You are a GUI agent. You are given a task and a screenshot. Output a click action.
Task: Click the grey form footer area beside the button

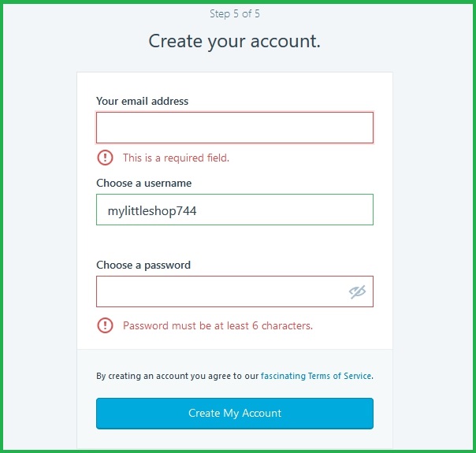click(x=383, y=414)
